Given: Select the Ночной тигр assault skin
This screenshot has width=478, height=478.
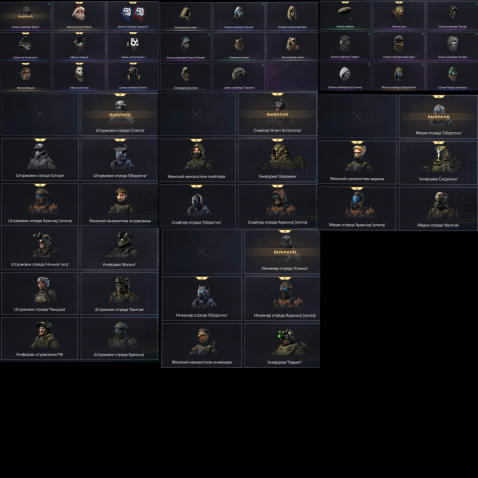Looking at the screenshot, I should coord(40,249).
